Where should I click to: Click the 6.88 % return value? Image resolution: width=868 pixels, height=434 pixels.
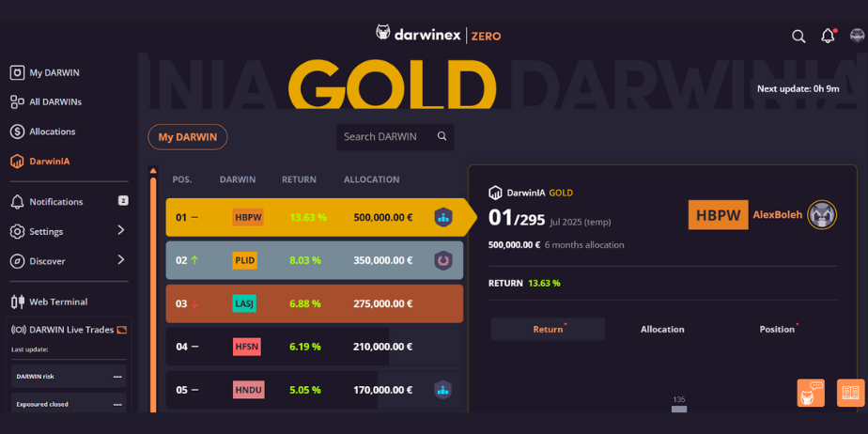pyautogui.click(x=305, y=303)
